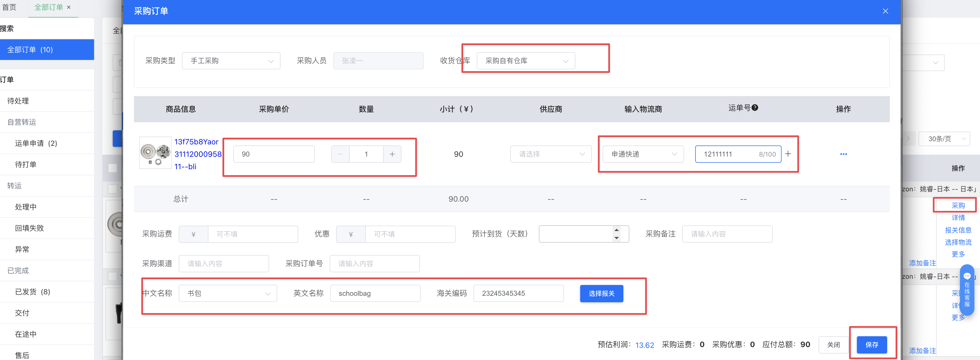Click the down arrow of 预计到货 days stepper
The image size is (980, 360).
[x=616, y=238]
